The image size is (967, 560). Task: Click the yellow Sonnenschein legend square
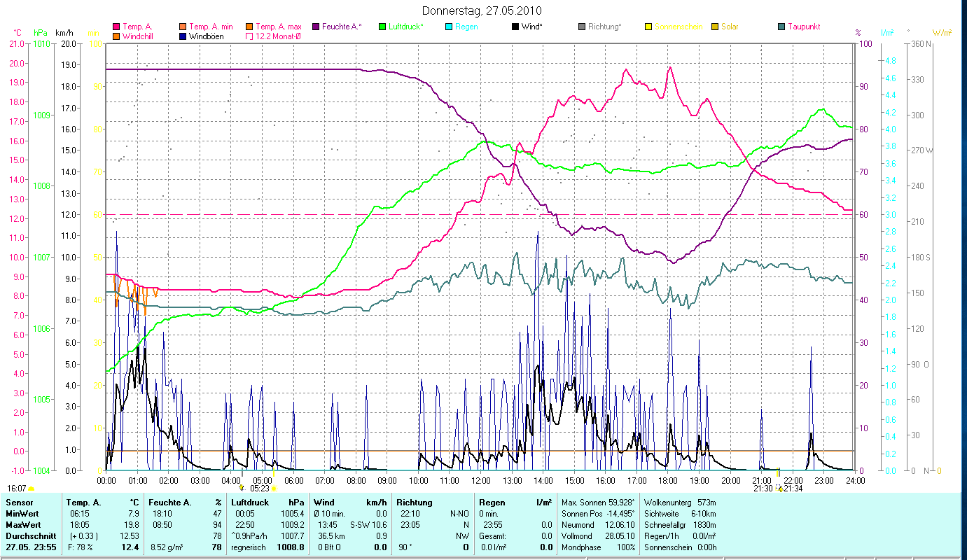(x=648, y=27)
